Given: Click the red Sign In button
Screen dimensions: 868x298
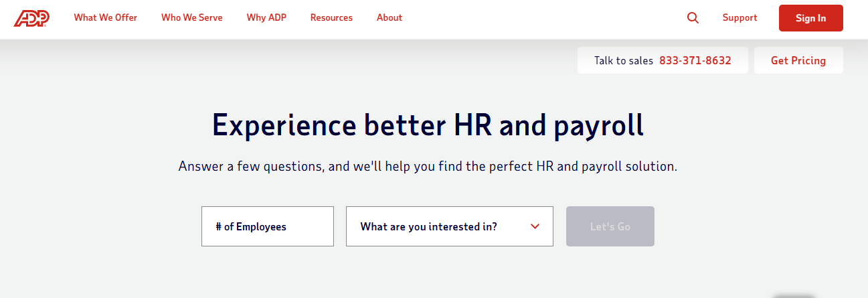Looking at the screenshot, I should 810,18.
